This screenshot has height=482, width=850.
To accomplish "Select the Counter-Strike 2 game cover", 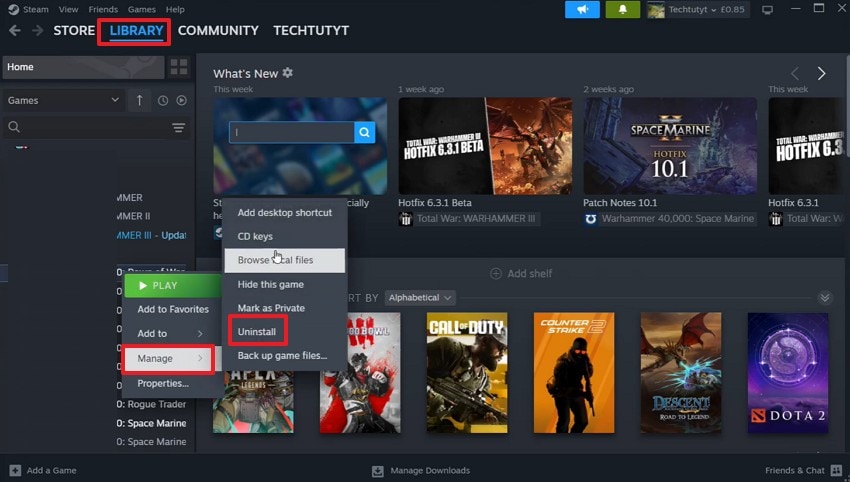I will point(574,372).
